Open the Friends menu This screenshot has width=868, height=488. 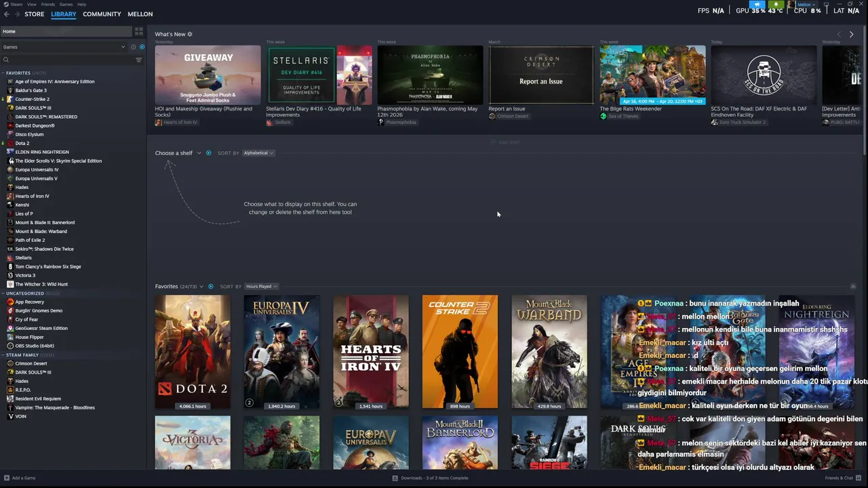pyautogui.click(x=48, y=4)
